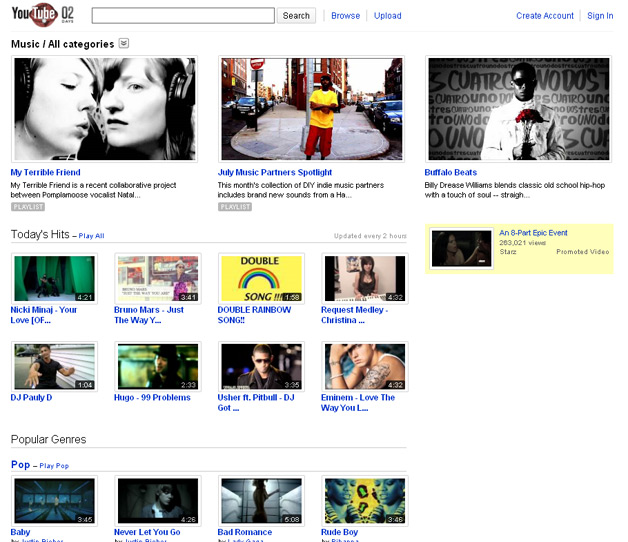Click the Never Let You Go title
The image size is (628, 542).
147,532
